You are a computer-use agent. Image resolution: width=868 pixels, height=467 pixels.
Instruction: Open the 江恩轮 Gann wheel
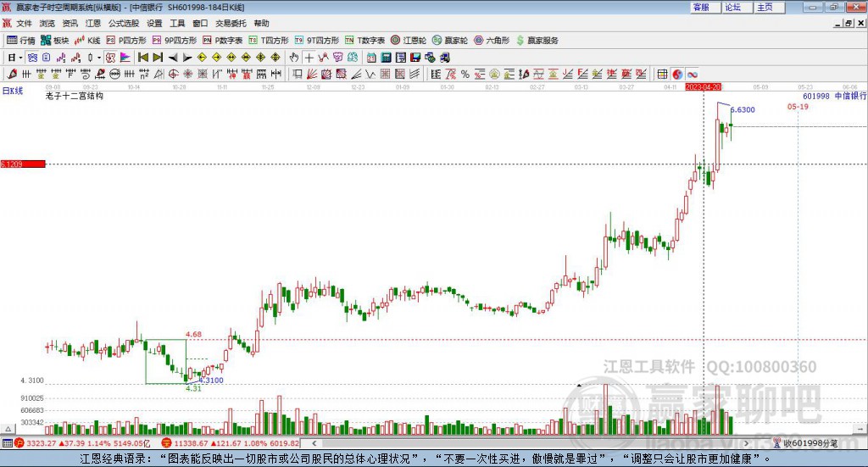[409, 41]
